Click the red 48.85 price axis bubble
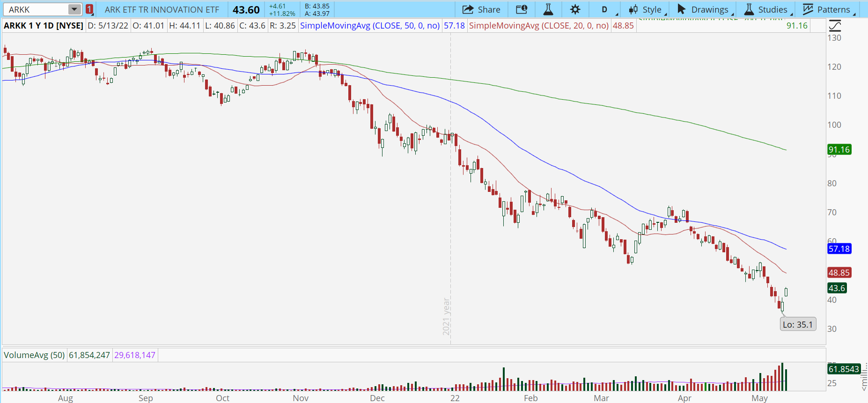868x403 pixels. (839, 273)
